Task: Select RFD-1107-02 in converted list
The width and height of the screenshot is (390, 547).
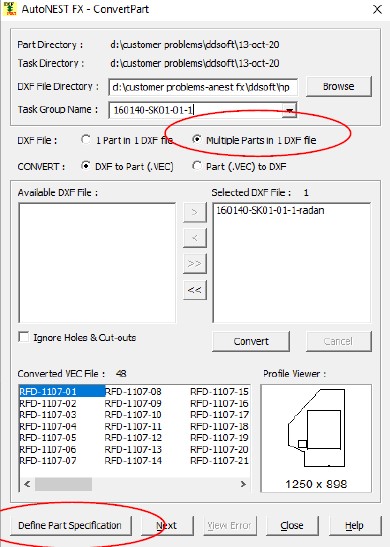Action: pyautogui.click(x=48, y=403)
